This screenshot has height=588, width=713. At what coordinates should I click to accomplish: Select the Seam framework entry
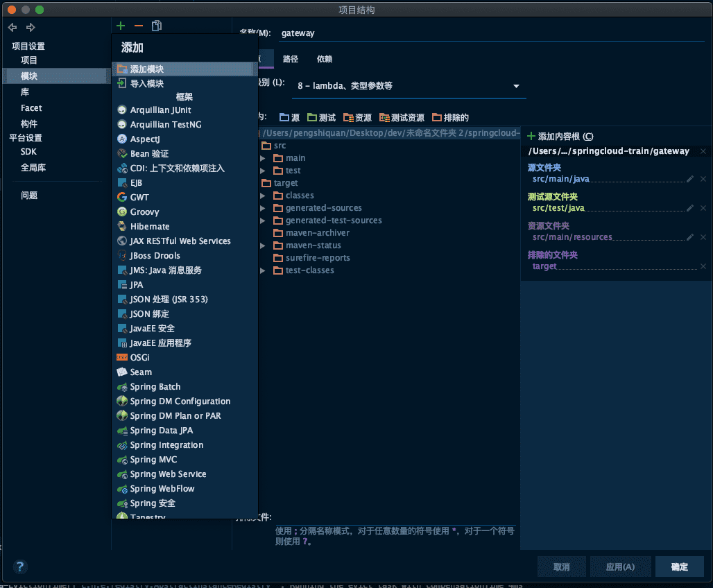pyautogui.click(x=184, y=372)
